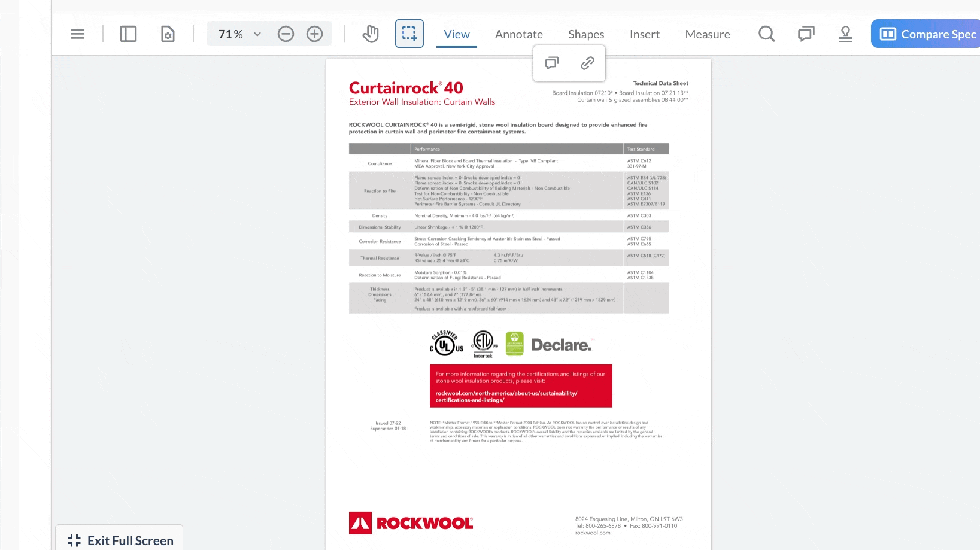
Task: Click the Curtainrock 40 title
Action: [x=406, y=88]
